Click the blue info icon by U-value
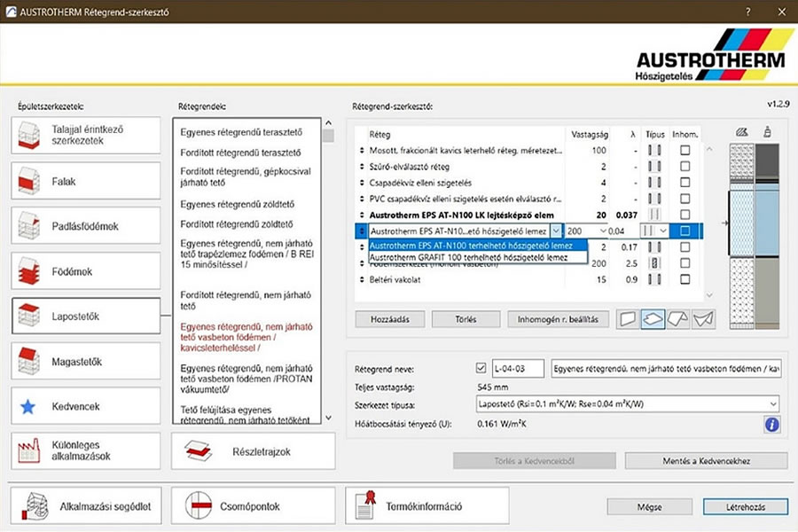Image resolution: width=798 pixels, height=532 pixels. (771, 424)
